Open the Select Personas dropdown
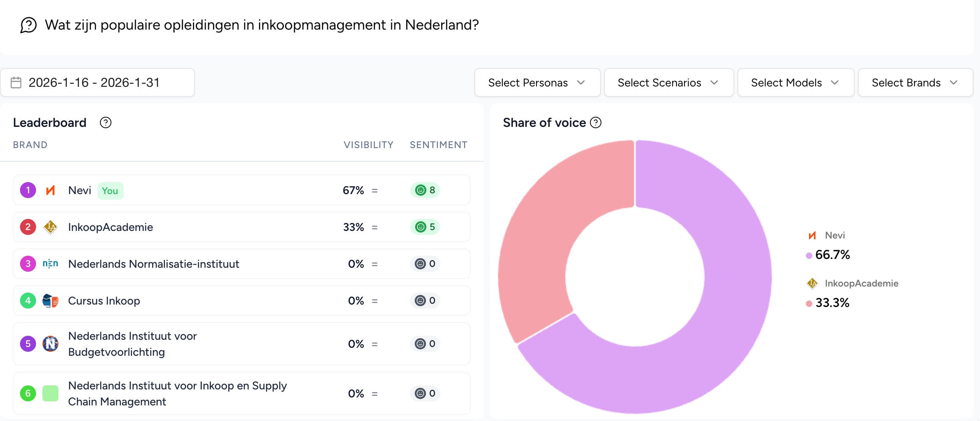This screenshot has height=421, width=980. click(x=537, y=82)
